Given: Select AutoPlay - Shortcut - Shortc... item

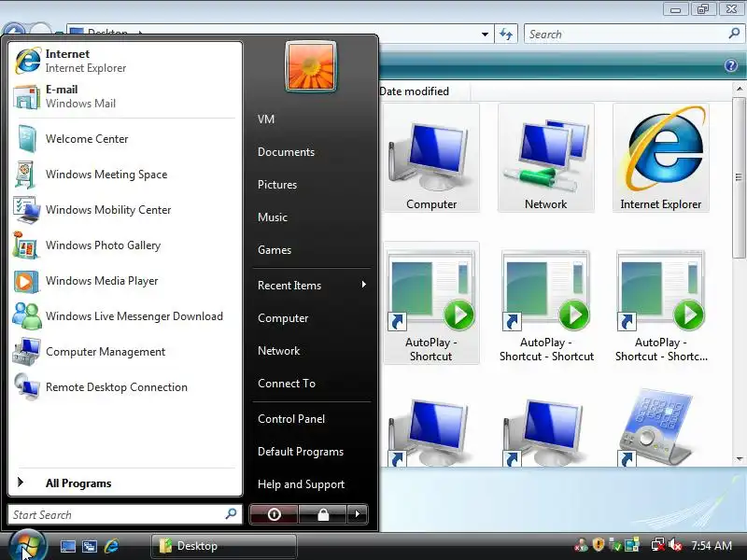Looking at the screenshot, I should (x=661, y=303).
